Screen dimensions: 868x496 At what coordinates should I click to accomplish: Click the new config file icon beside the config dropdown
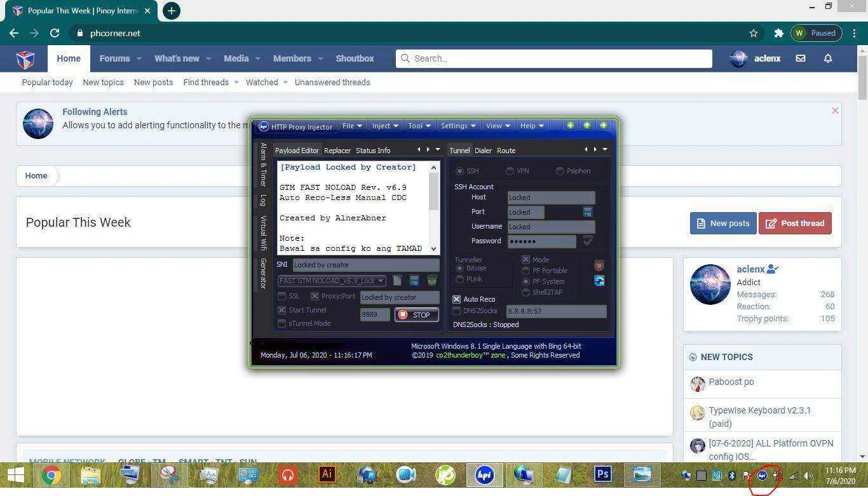pos(397,280)
